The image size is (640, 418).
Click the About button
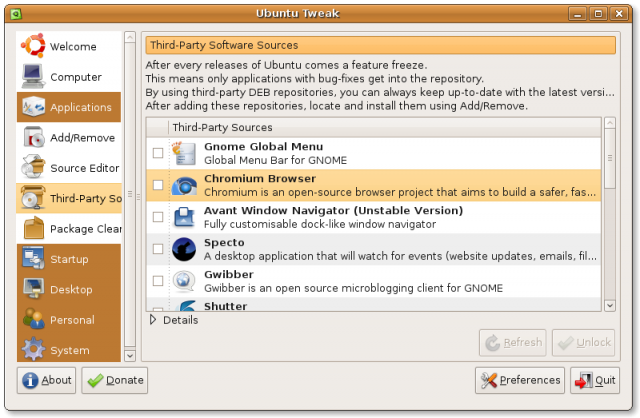(47, 380)
